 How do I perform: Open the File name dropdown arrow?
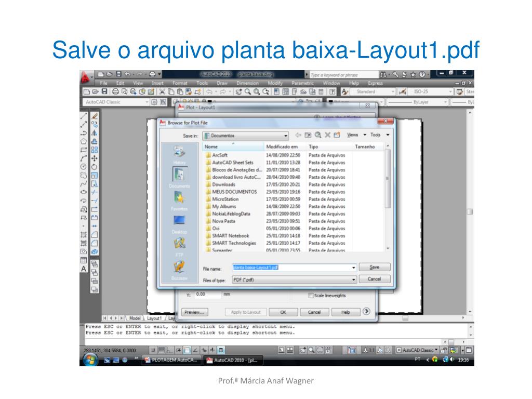pos(353,268)
